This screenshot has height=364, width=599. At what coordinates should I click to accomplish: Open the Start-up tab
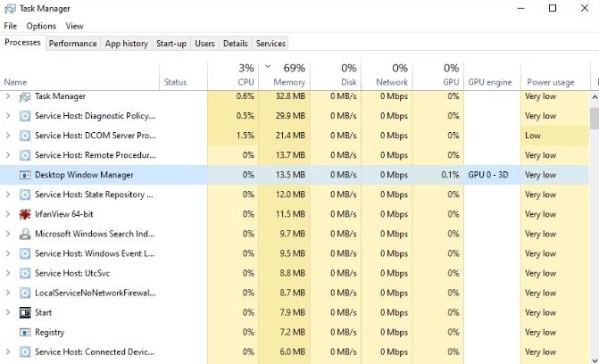coord(171,44)
